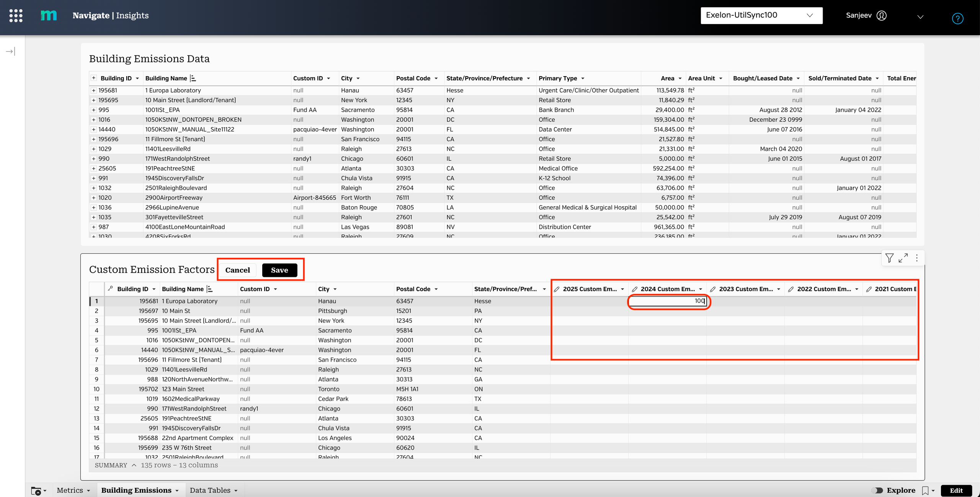Open the user menu chevron next to Sanjeev
This screenshot has width=980, height=497.
pyautogui.click(x=921, y=16)
